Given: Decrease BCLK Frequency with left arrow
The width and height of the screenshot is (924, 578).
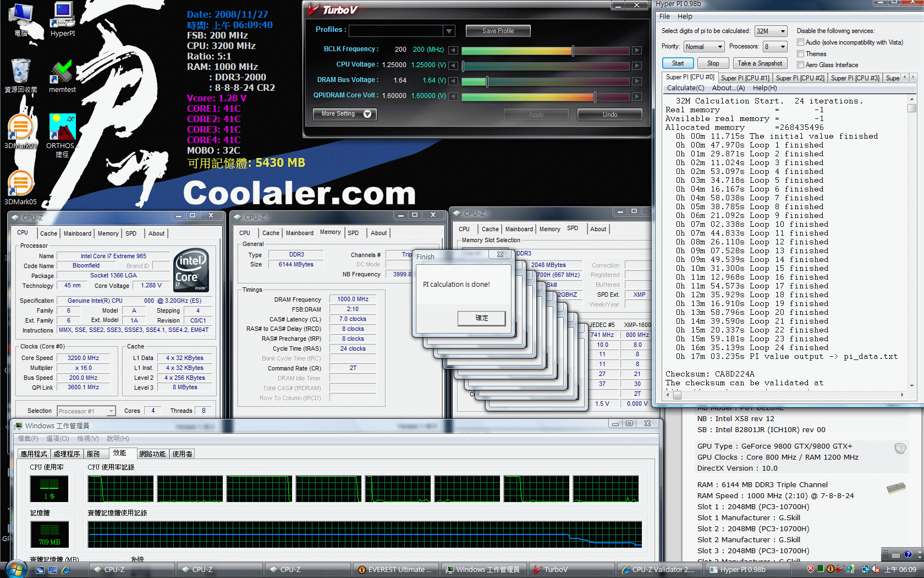Looking at the screenshot, I should click(x=453, y=50).
